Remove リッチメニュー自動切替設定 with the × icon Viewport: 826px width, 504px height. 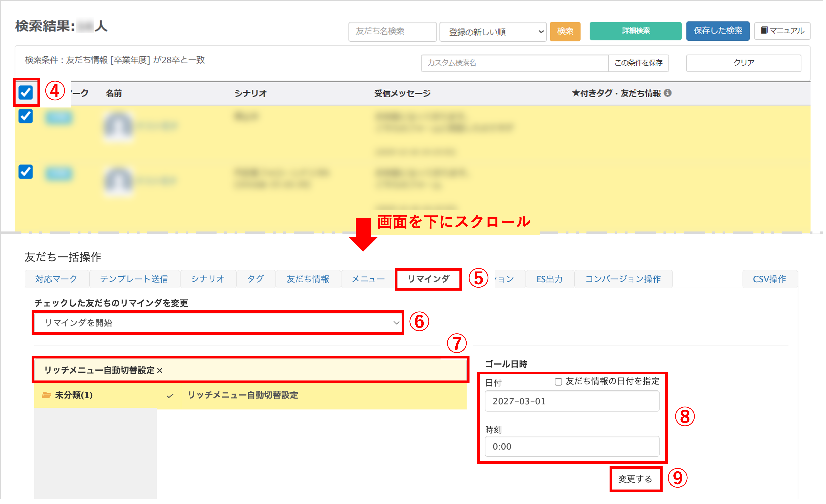tap(160, 371)
